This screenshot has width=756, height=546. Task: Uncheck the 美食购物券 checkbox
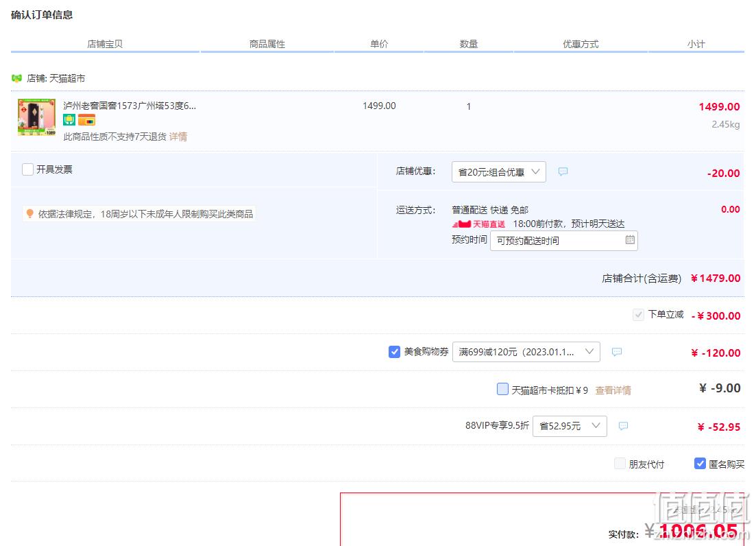[x=394, y=352]
